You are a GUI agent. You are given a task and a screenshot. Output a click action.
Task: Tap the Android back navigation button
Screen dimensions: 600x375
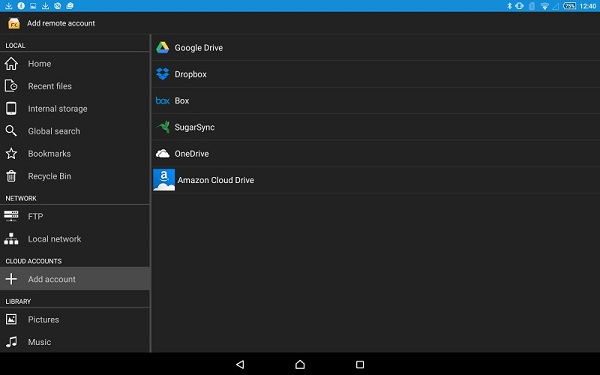point(240,364)
